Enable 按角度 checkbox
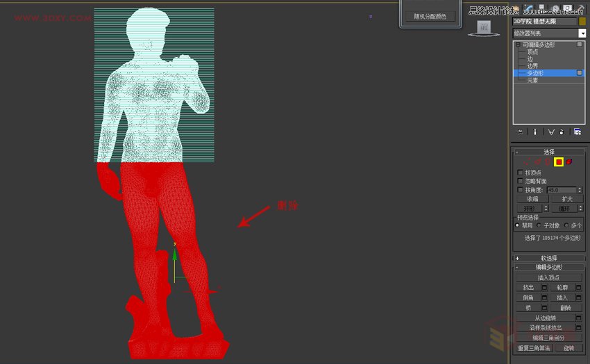This screenshot has height=364, width=590. (x=520, y=189)
